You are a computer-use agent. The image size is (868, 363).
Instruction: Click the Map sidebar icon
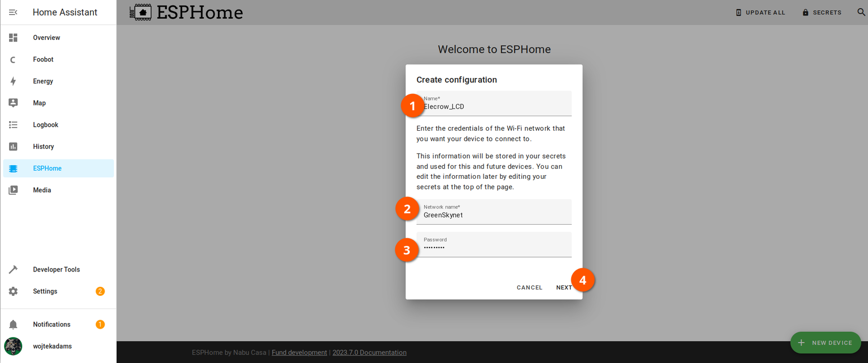point(13,103)
